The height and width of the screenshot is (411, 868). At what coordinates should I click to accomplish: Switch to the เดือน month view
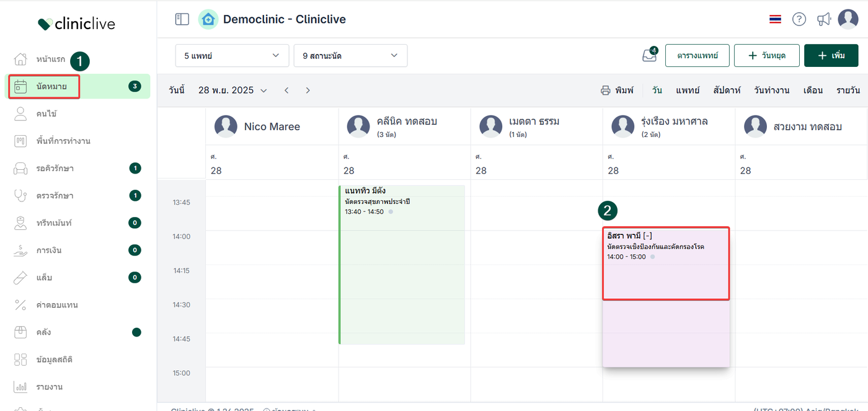813,91
